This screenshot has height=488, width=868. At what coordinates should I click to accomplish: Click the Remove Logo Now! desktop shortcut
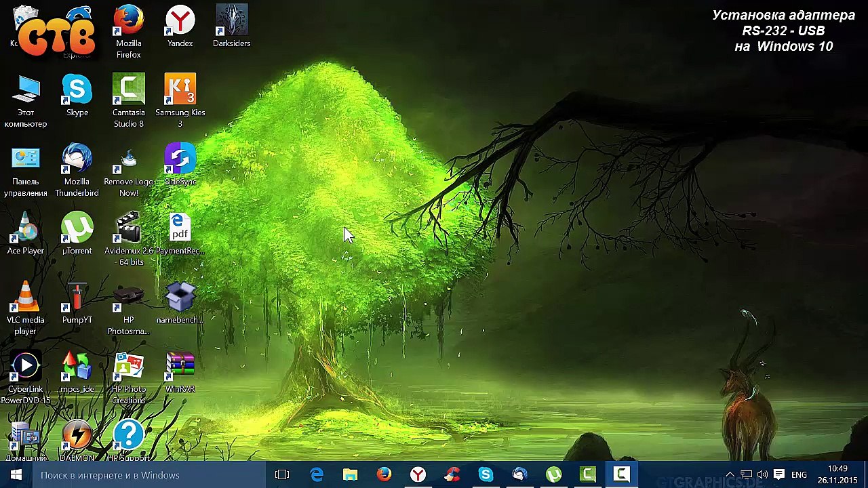[128, 171]
